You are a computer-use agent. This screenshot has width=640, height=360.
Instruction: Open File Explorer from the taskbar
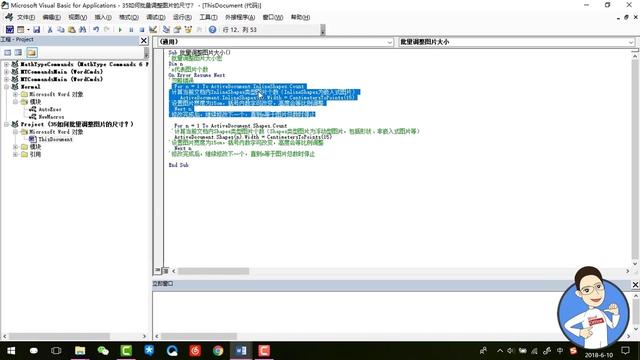click(x=80, y=351)
